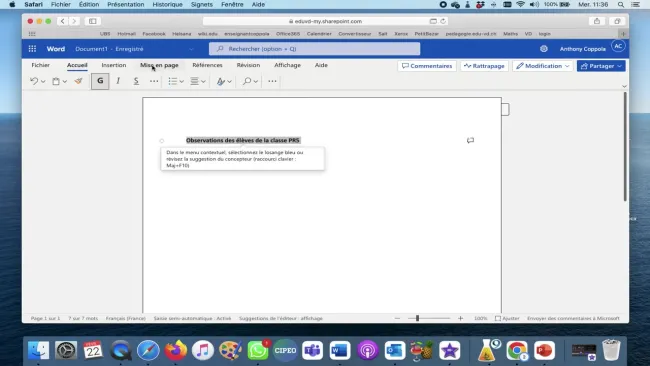Click the vertical document scrollbar
The width and height of the screenshot is (650, 366).
pos(625,146)
